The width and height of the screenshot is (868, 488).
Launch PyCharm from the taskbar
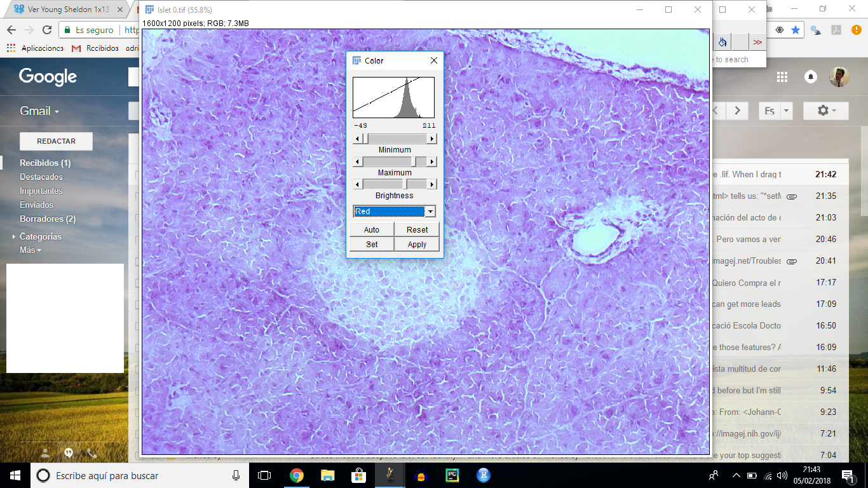pyautogui.click(x=452, y=475)
